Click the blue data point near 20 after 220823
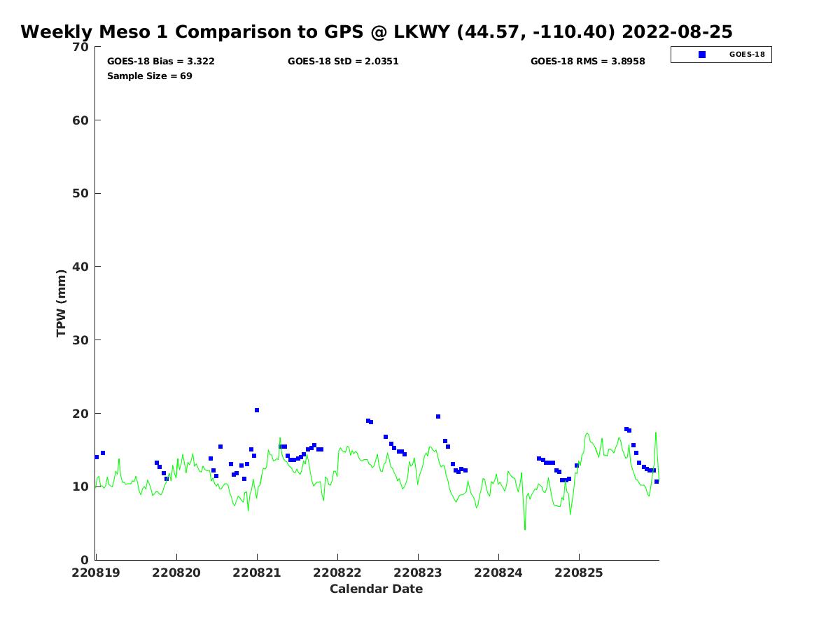Screen dimensions: 840x630 click(438, 416)
